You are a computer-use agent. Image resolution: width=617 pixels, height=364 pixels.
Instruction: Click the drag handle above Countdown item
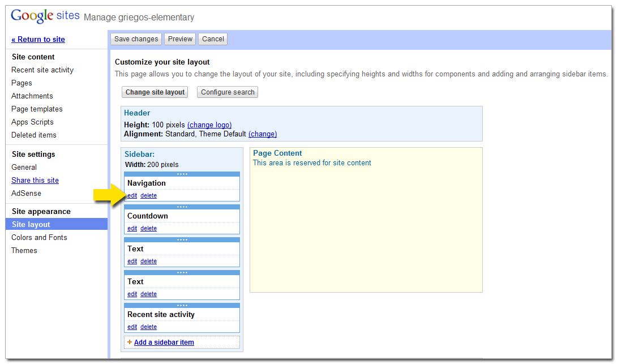click(x=182, y=207)
